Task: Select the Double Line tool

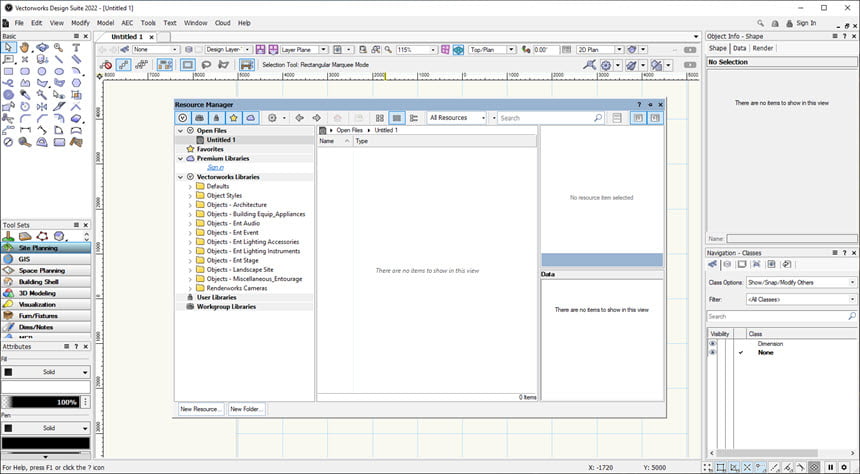Action: 76,59
